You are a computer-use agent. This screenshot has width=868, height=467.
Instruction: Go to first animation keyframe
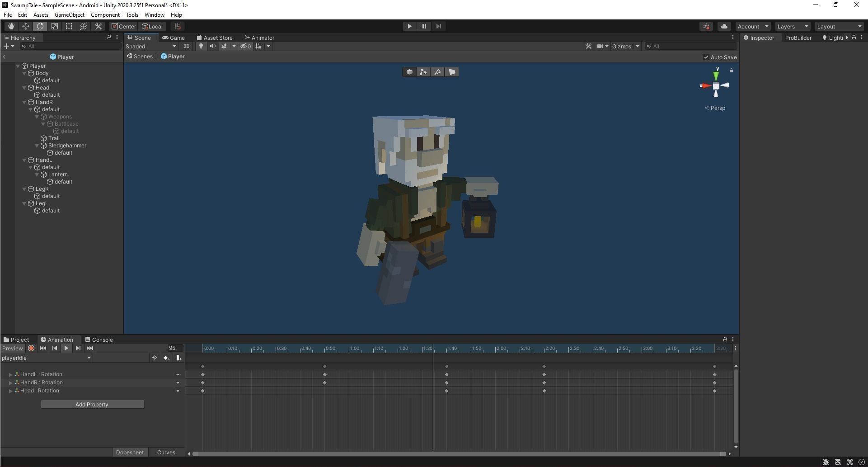click(43, 348)
